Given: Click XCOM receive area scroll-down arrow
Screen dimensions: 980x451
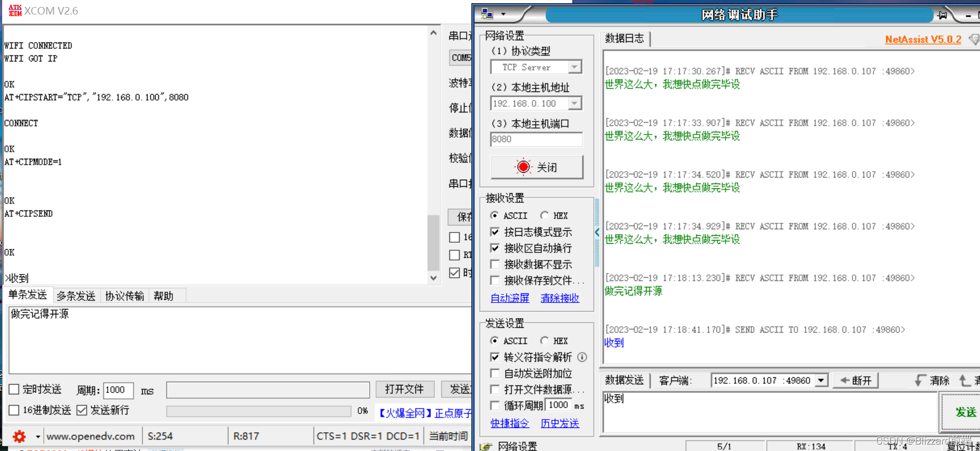Looking at the screenshot, I should [x=433, y=278].
